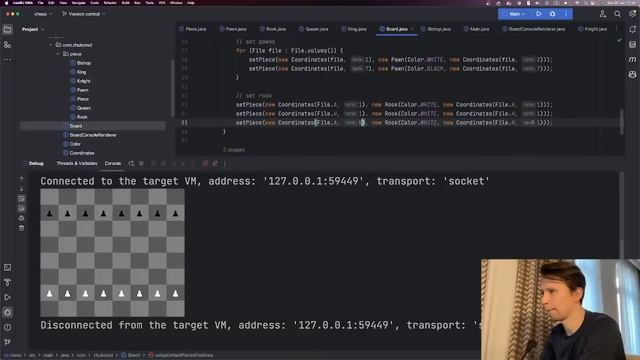Open IDE settings gear icon
The image size is (640, 360).
tap(632, 14)
